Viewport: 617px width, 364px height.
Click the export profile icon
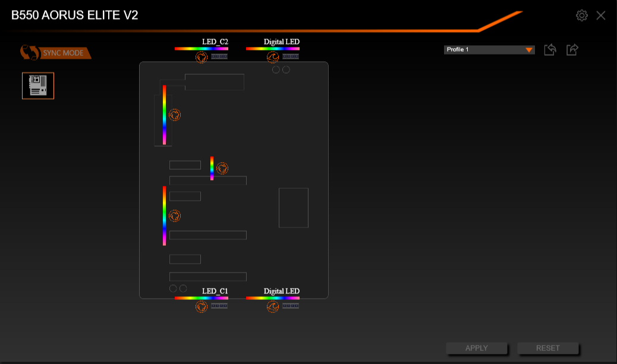click(x=572, y=49)
